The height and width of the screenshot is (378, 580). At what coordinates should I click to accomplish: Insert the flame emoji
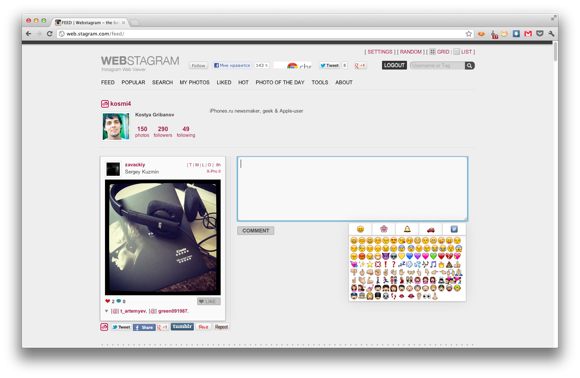coord(441,264)
